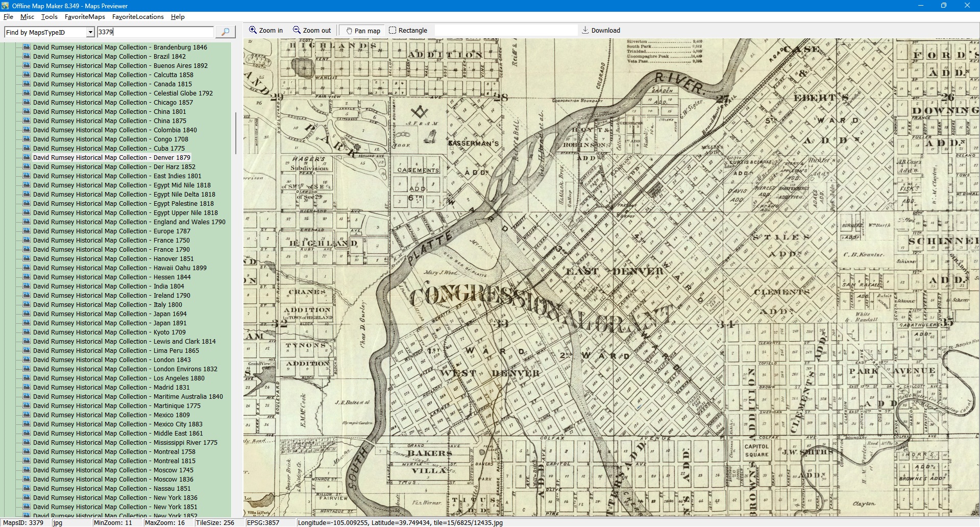
Task: Click the Download button
Action: pyautogui.click(x=601, y=31)
